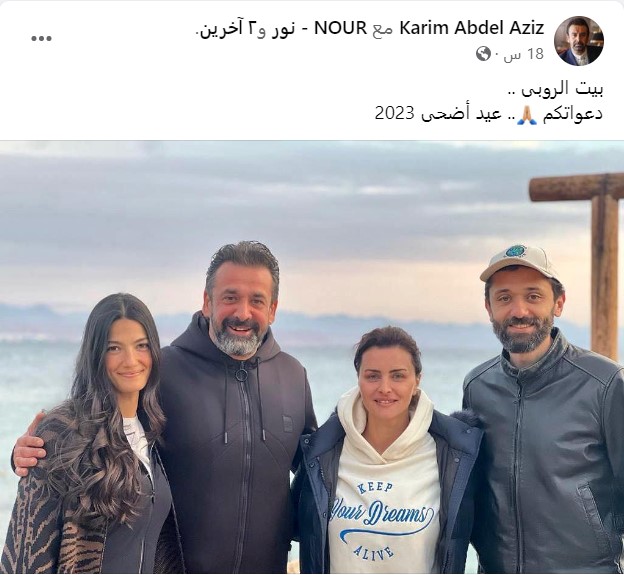This screenshot has height=575, width=624.
Task: Click the round logo on the cap
Action: (x=516, y=251)
